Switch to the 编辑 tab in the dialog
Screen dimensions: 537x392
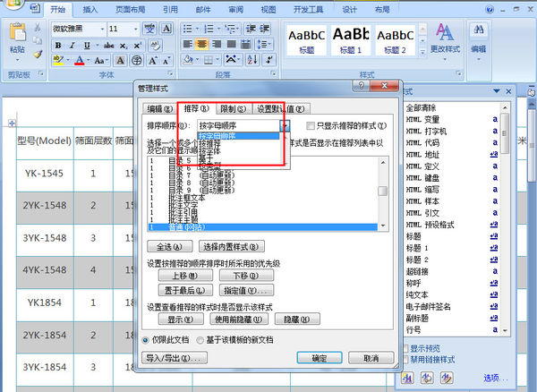tap(159, 109)
